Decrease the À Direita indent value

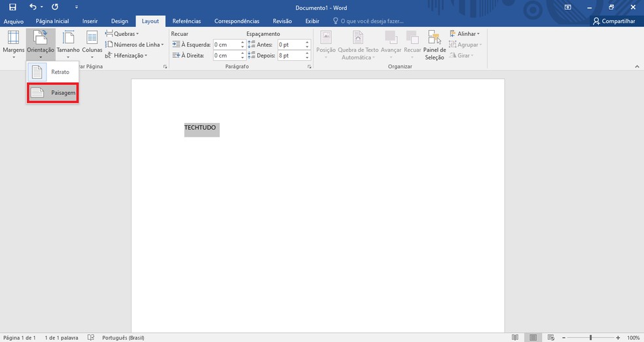[x=243, y=58]
